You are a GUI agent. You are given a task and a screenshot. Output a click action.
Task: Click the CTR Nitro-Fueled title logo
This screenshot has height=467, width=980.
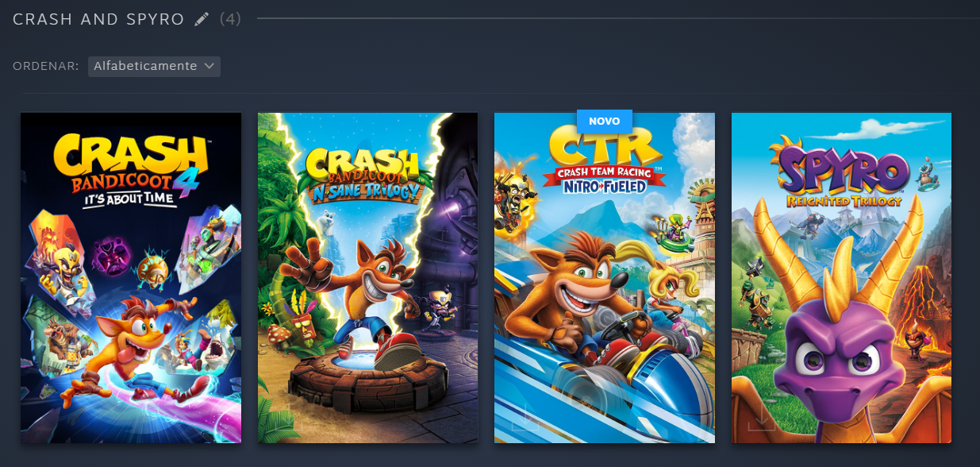tap(604, 164)
